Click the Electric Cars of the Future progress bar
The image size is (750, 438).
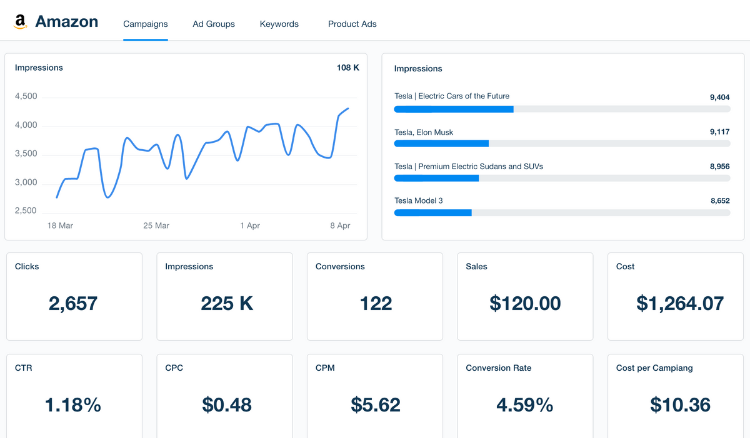coord(562,110)
